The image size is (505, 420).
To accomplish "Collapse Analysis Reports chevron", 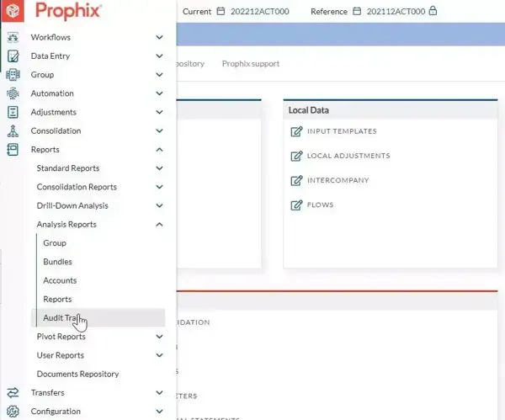I will click(x=159, y=224).
